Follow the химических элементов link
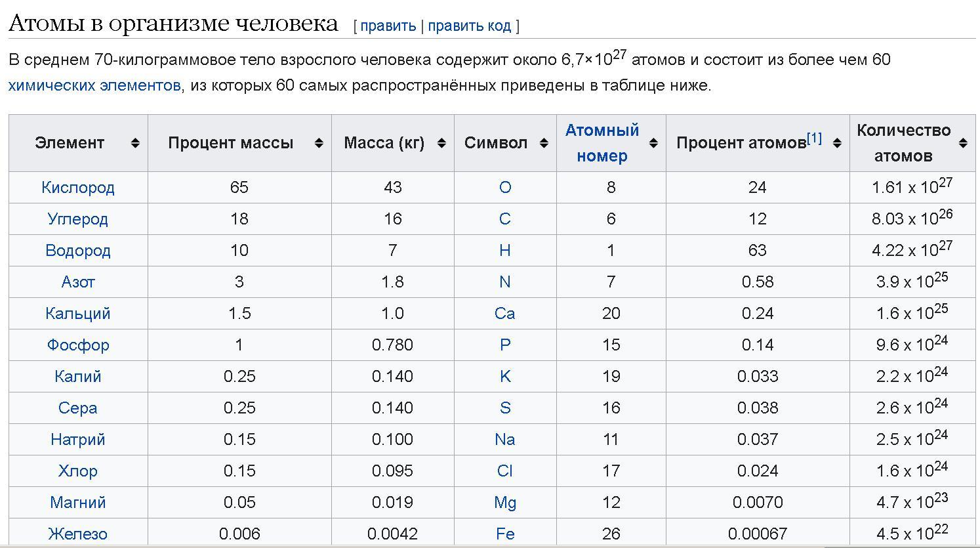 [x=94, y=85]
